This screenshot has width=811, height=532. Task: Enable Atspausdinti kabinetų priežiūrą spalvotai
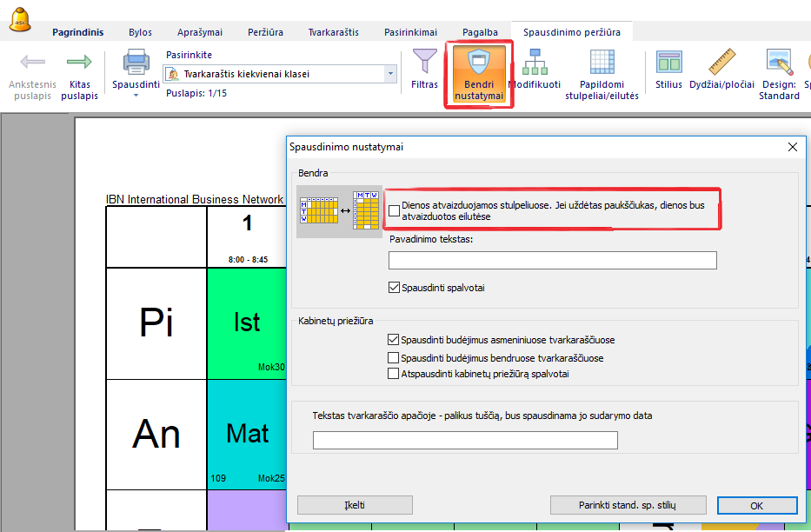click(x=395, y=374)
